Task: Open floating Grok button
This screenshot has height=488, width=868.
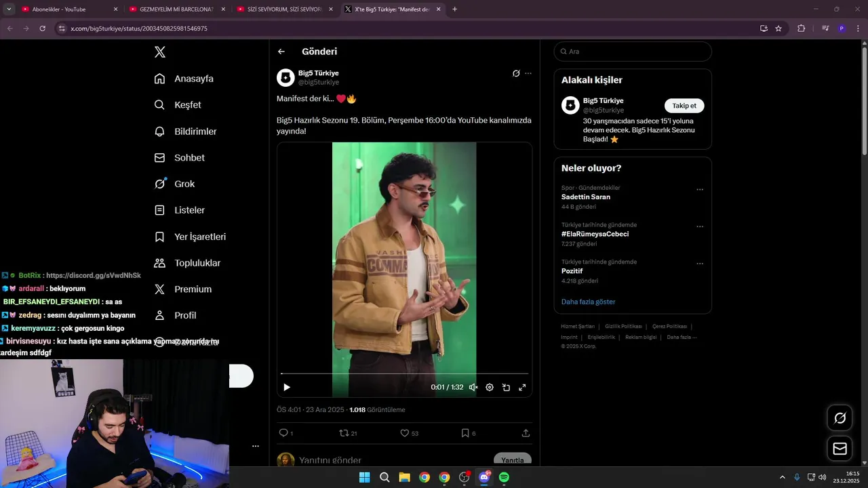Action: [x=840, y=418]
